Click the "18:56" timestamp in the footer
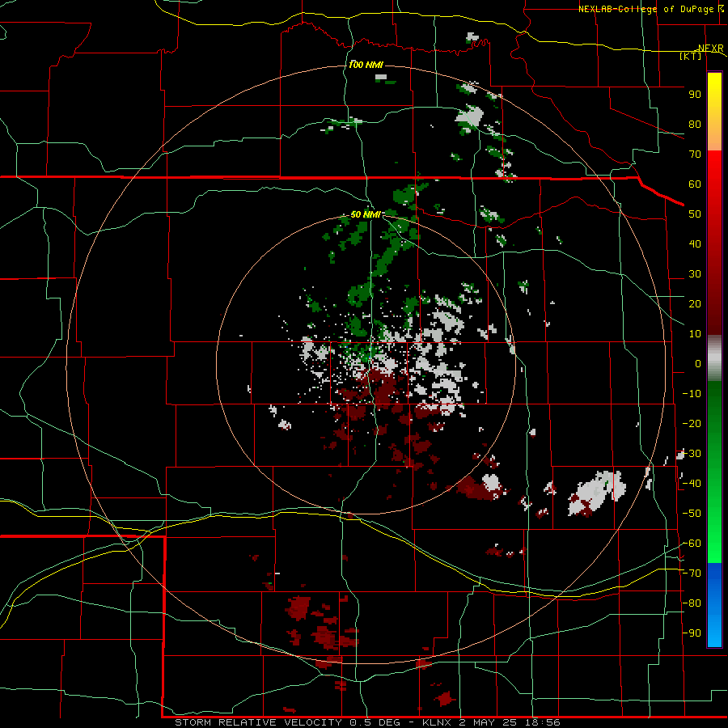 click(x=542, y=722)
